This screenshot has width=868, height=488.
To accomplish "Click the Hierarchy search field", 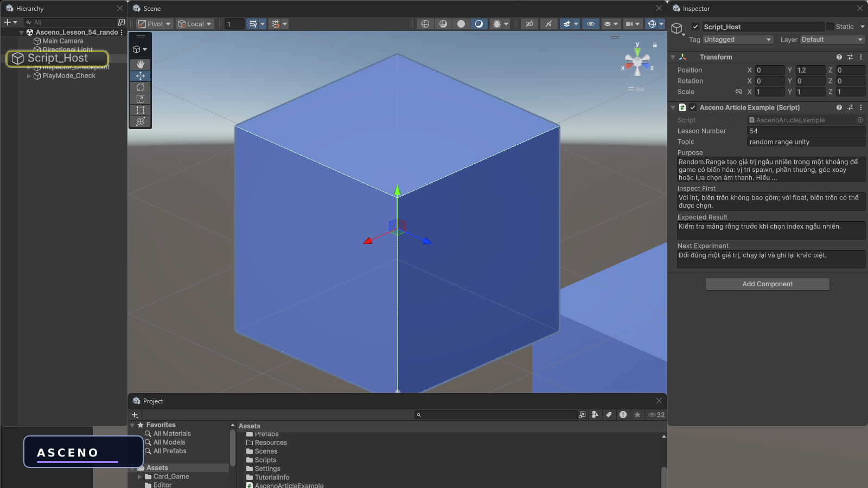I will tap(71, 22).
